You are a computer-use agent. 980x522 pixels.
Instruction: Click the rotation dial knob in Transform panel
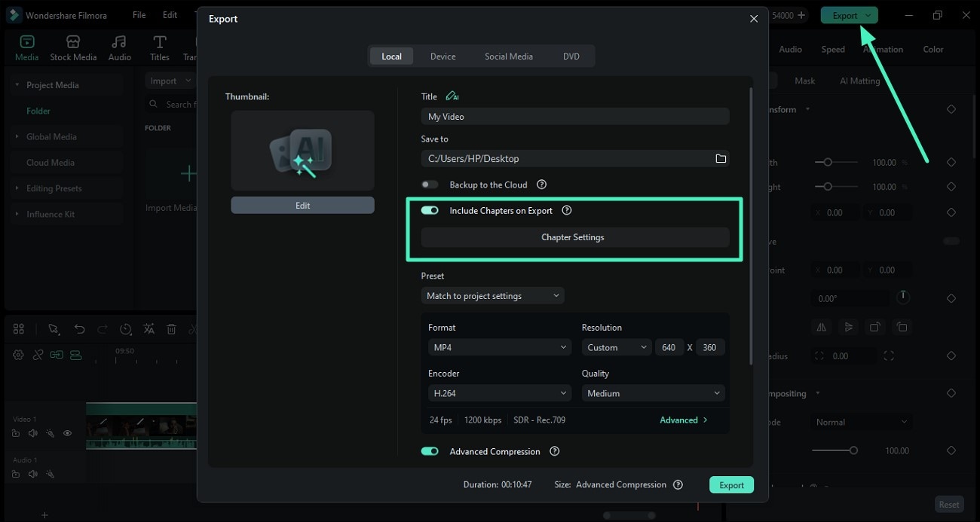[x=902, y=298]
